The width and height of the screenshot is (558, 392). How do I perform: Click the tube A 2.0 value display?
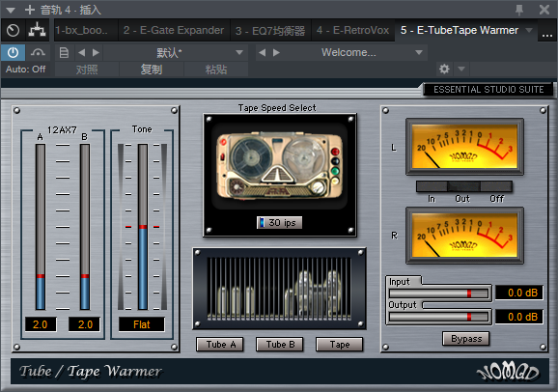point(41,324)
